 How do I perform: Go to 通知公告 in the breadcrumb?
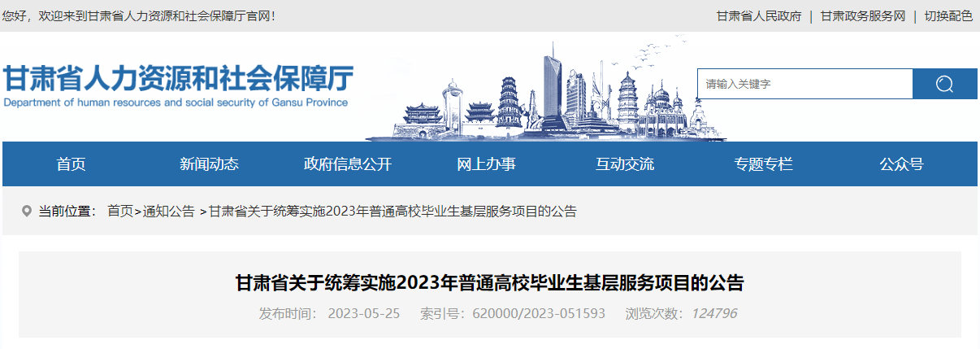(x=169, y=212)
